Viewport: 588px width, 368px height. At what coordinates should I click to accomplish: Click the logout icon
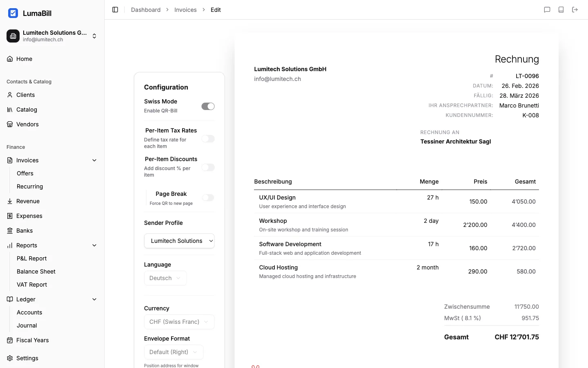pyautogui.click(x=575, y=9)
